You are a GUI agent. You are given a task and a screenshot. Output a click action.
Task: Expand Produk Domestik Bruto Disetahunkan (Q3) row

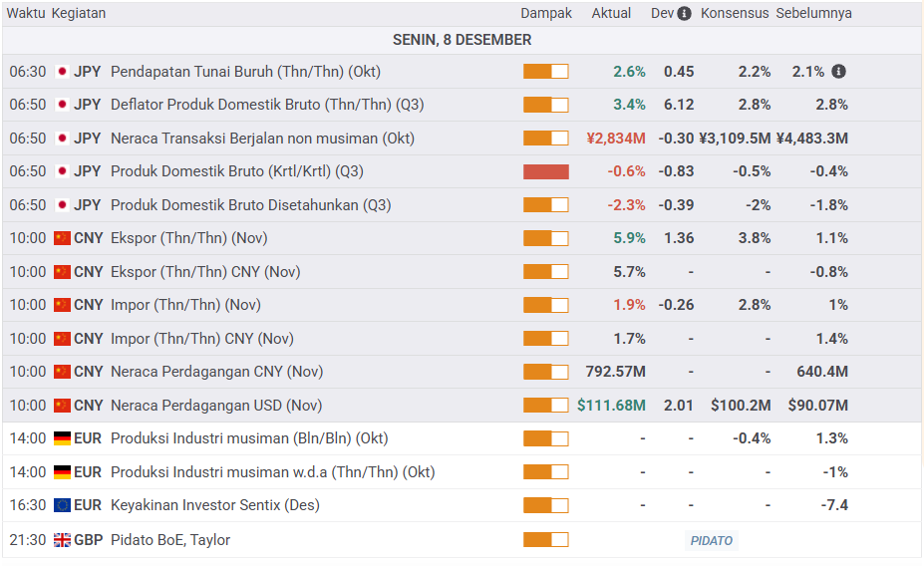coord(250,205)
